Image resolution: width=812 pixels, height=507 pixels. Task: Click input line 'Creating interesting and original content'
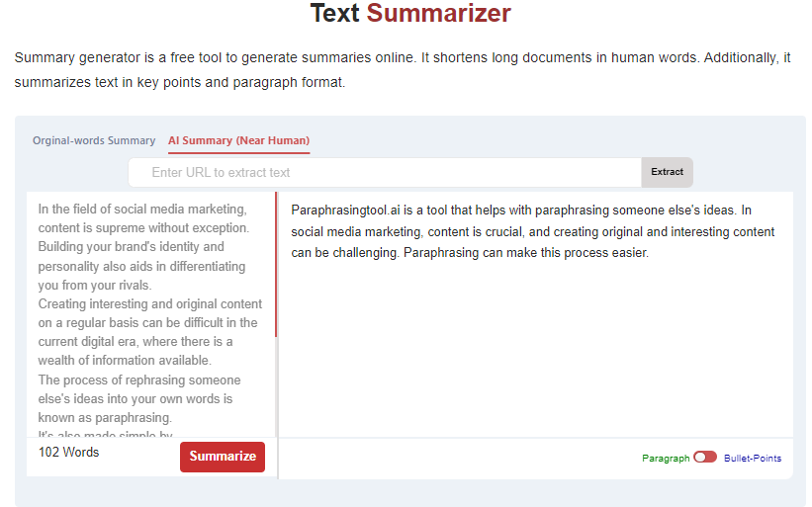(150, 303)
